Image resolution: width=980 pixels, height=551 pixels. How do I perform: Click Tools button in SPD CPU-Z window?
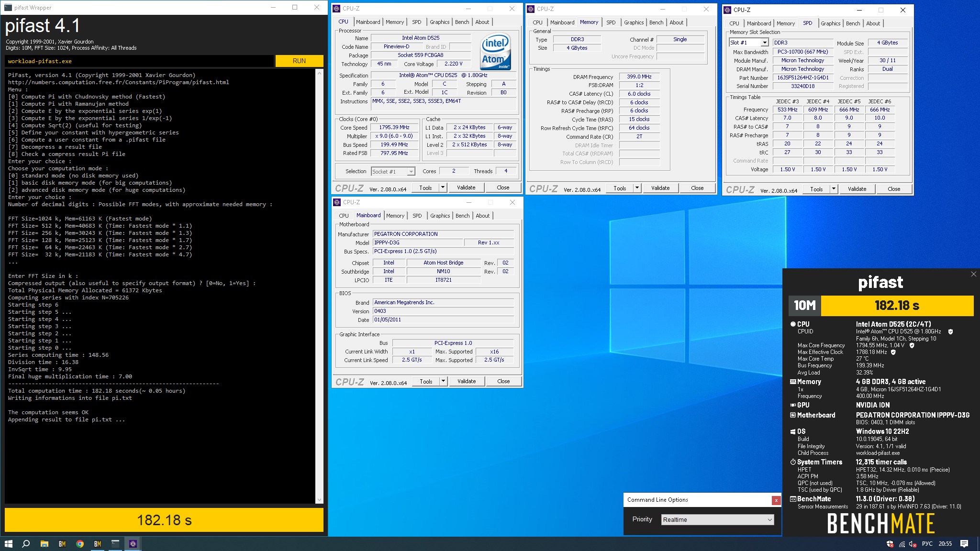(x=817, y=189)
